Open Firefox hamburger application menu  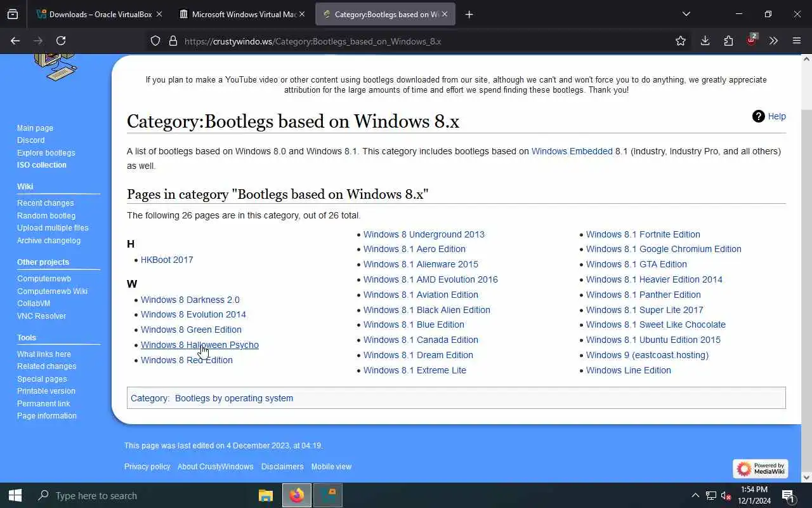click(797, 41)
